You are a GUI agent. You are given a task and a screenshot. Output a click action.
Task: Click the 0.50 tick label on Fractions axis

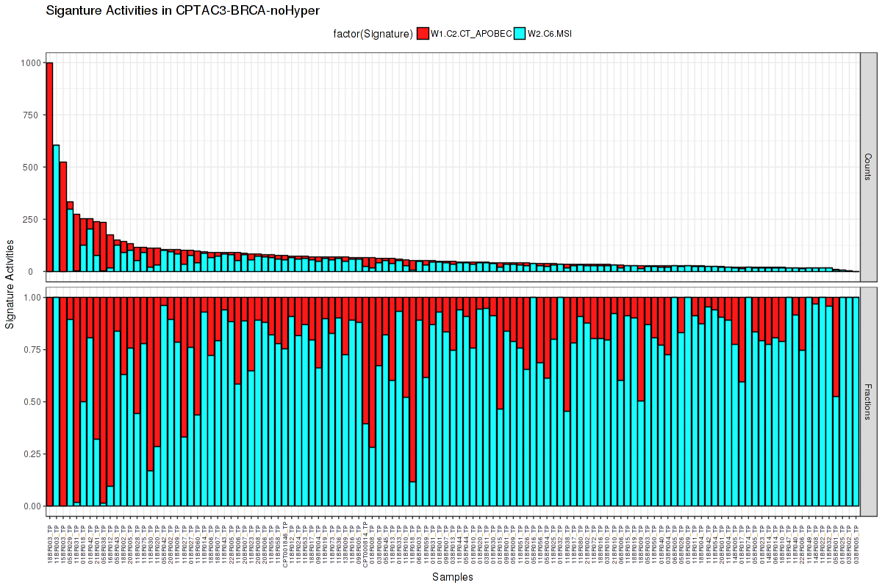pos(32,402)
